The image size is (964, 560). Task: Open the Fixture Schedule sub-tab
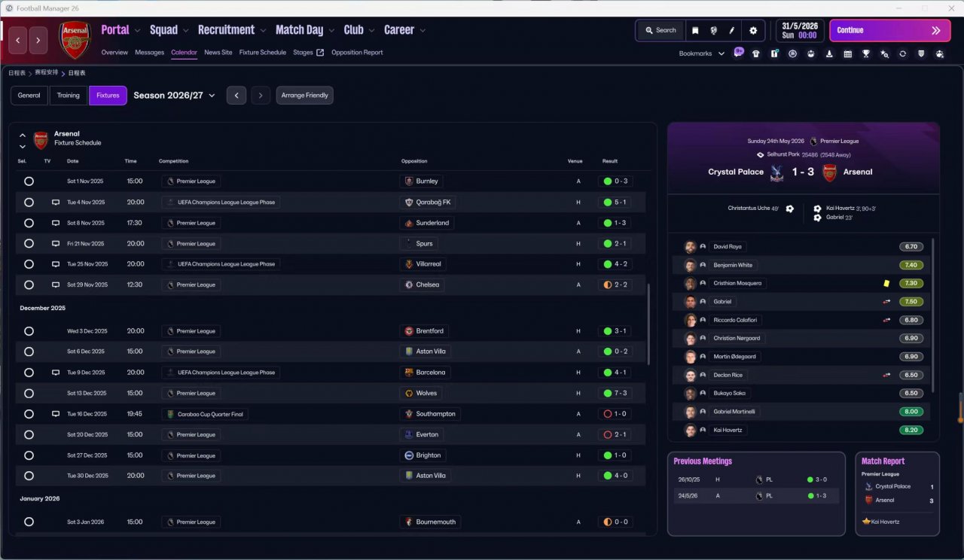coord(263,53)
